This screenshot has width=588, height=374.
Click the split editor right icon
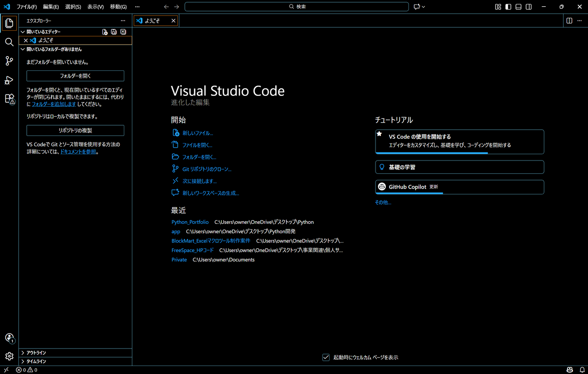(569, 21)
